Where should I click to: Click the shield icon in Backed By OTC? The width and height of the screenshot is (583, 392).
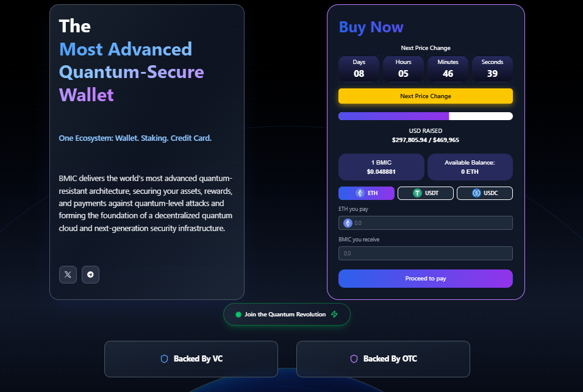[x=354, y=358]
